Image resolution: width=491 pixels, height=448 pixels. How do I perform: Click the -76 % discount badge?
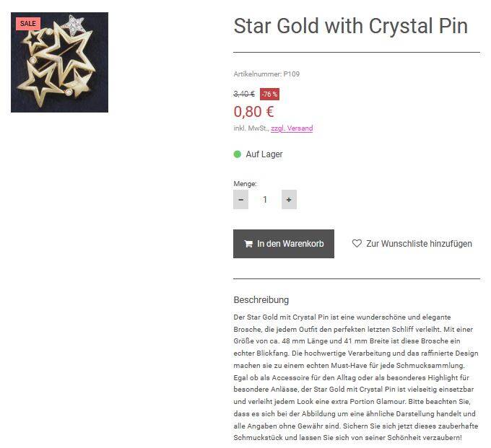point(269,94)
